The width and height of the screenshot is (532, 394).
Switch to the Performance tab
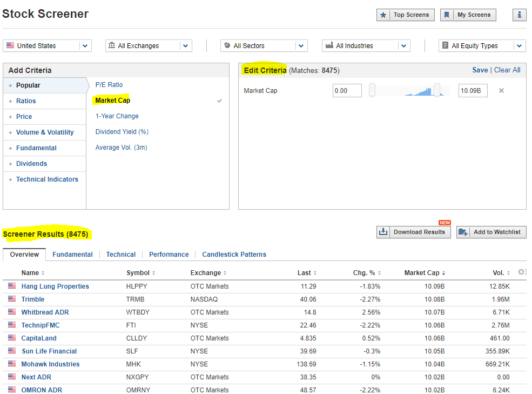tap(169, 255)
